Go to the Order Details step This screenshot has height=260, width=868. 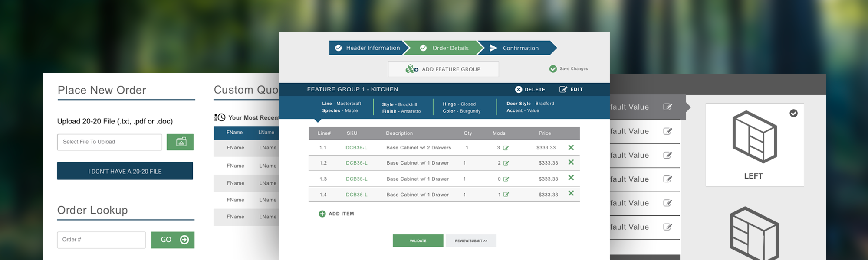[444, 48]
